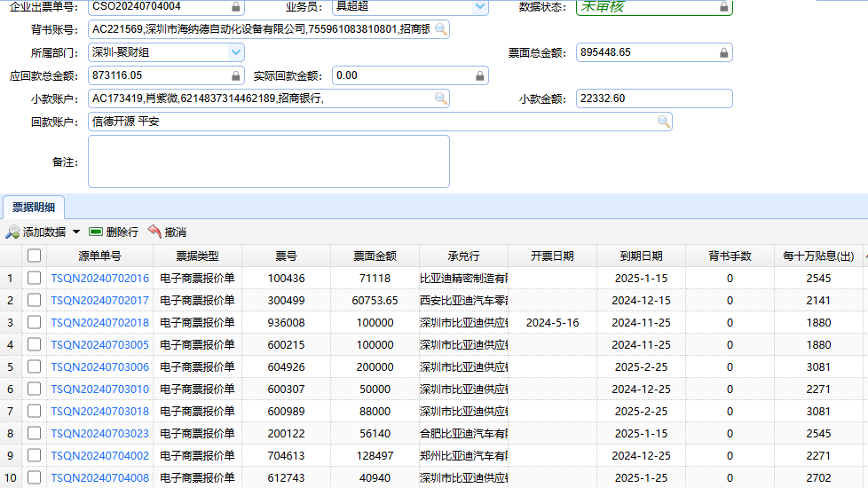The width and height of the screenshot is (868, 488).
Task: Click magnifier icon in 小款账户 field
Action: click(440, 98)
